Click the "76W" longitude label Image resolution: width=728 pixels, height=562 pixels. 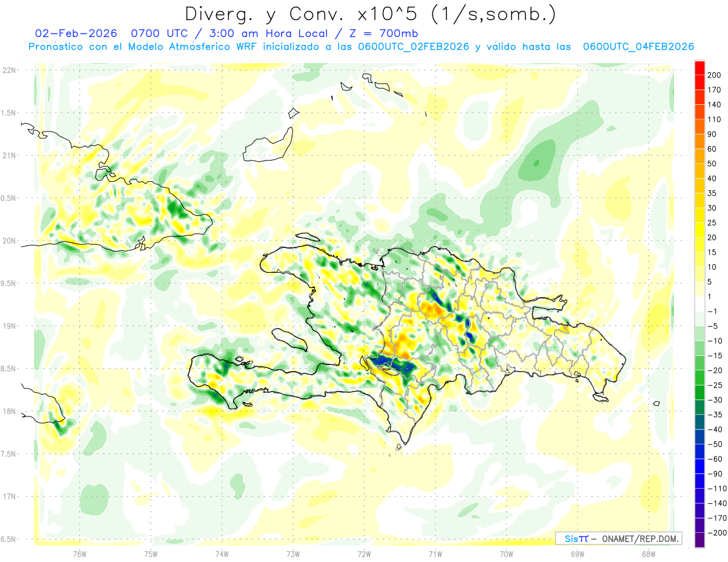coord(79,553)
